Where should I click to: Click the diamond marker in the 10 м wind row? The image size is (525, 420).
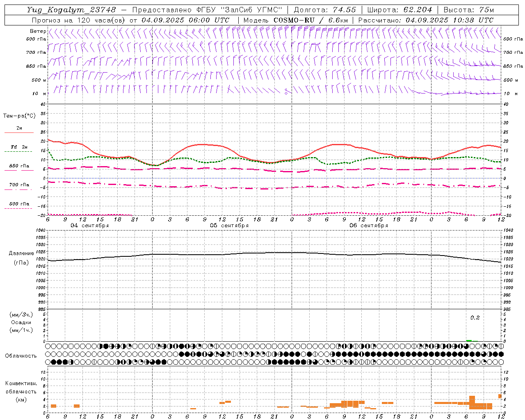286,93
